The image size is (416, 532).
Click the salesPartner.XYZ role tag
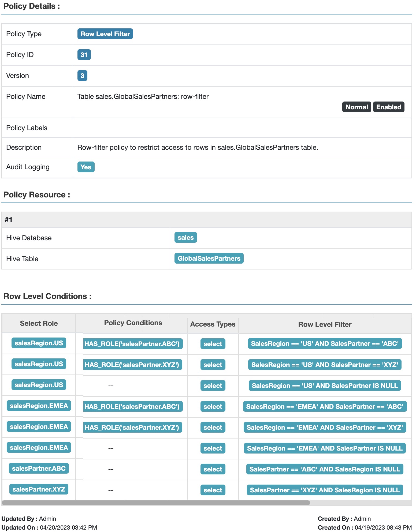39,489
